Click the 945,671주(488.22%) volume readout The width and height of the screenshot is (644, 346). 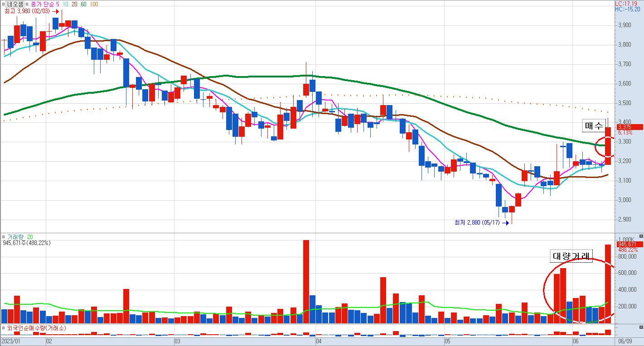(27, 243)
